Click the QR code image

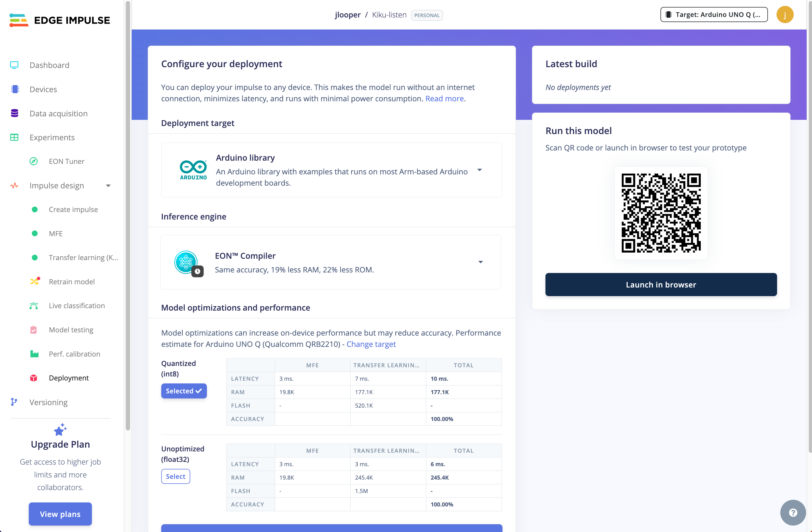click(x=661, y=213)
